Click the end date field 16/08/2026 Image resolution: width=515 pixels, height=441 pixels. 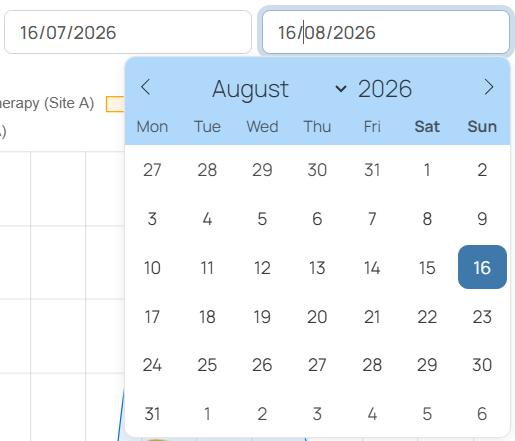386,32
